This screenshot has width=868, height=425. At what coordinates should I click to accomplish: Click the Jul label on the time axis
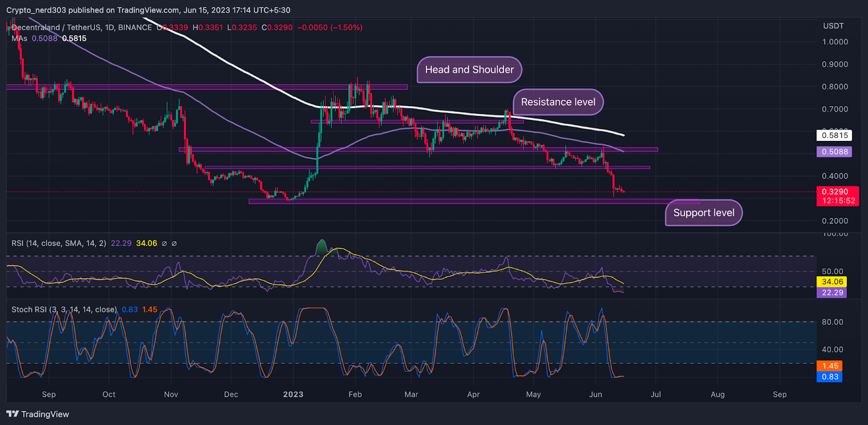655,395
